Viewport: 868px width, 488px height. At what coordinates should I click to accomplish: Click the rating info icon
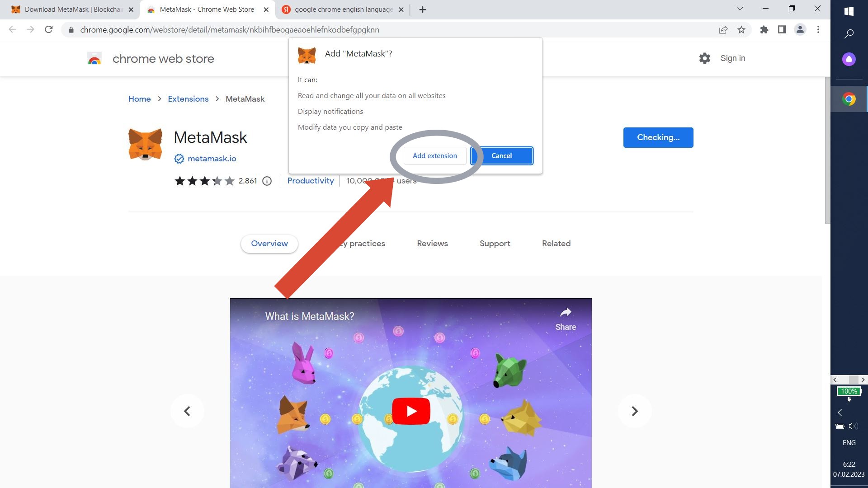[x=267, y=181]
